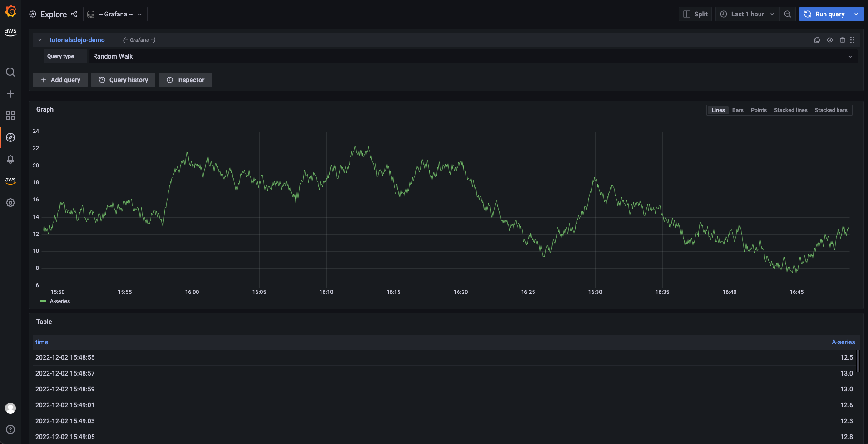Open the Alerting bell icon
This screenshot has height=444, width=868.
tap(10, 159)
